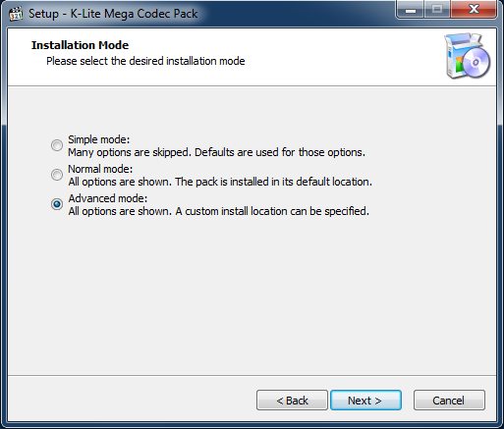Click "pack is installed in its default location" text
Screen dimensions: 504x429
(284, 182)
